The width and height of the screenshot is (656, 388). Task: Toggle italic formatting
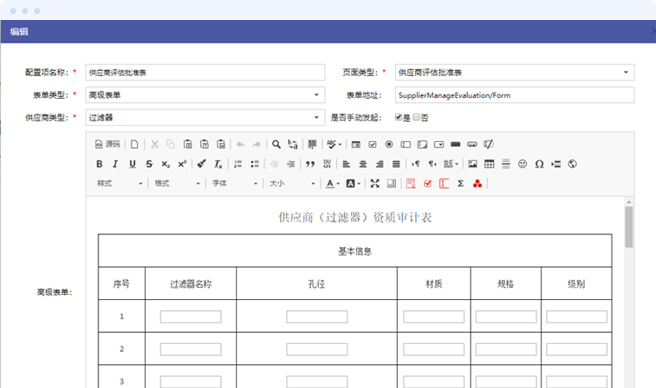(115, 164)
